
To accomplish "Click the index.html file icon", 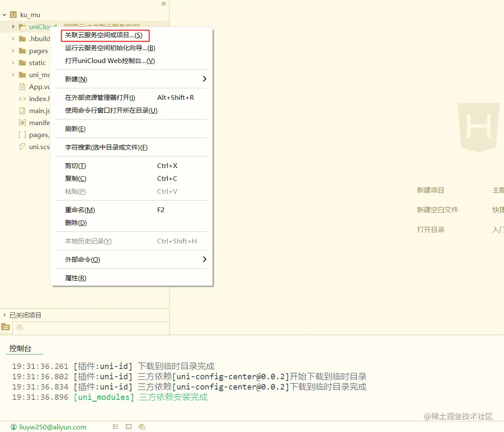I will point(22,99).
